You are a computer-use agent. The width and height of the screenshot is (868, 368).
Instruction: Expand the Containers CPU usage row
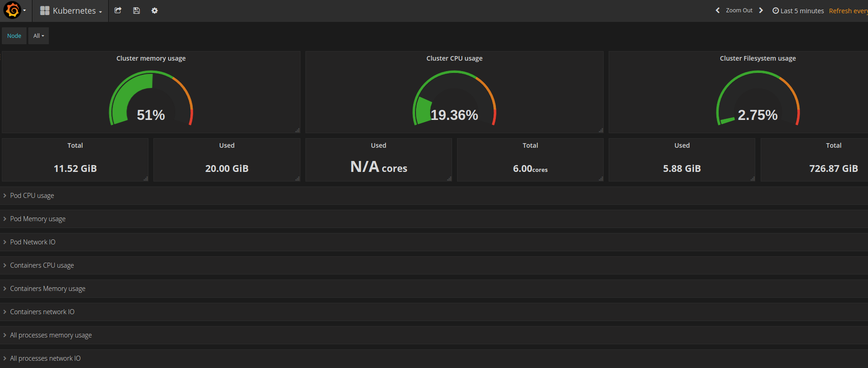point(434,265)
